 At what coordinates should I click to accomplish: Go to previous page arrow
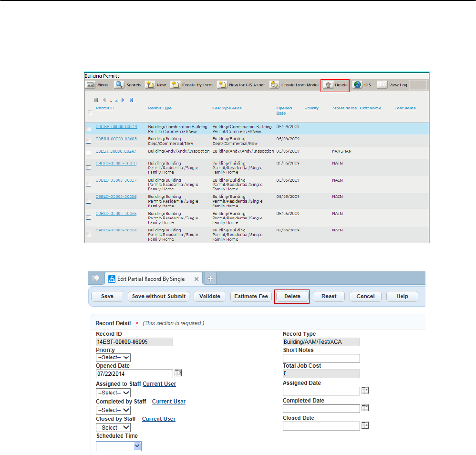(x=104, y=100)
